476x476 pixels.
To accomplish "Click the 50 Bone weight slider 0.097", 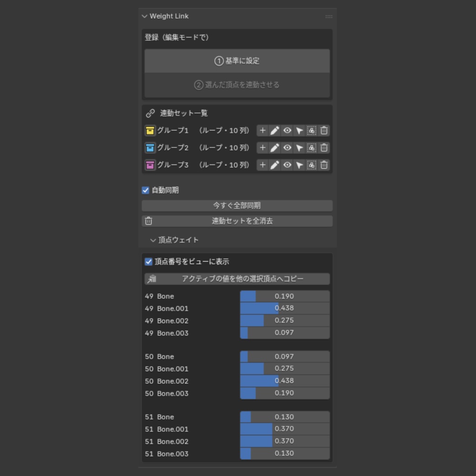I will pos(285,357).
